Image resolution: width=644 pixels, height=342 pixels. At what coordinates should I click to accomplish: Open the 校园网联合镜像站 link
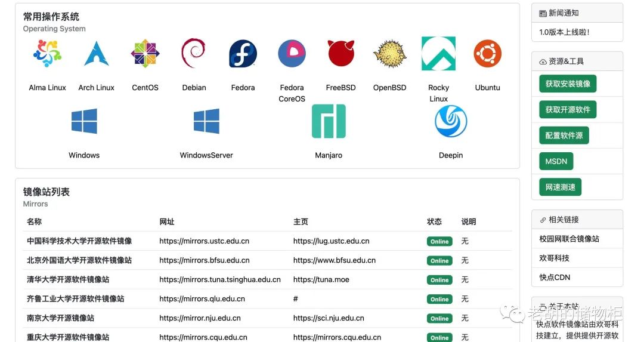[569, 239]
